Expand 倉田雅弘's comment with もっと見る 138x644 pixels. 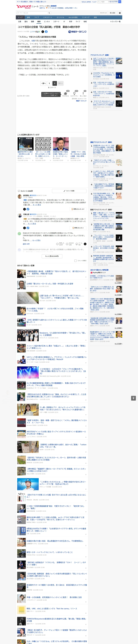[x=37, y=205]
